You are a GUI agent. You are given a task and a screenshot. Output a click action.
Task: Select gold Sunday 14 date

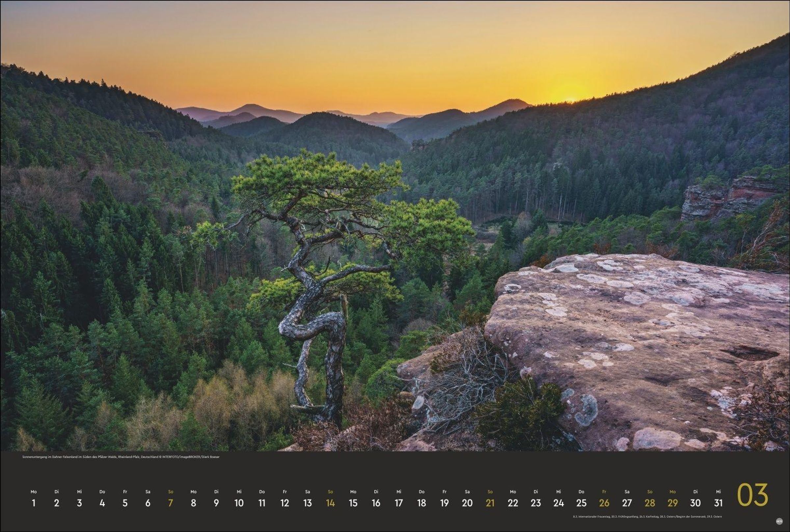330,503
